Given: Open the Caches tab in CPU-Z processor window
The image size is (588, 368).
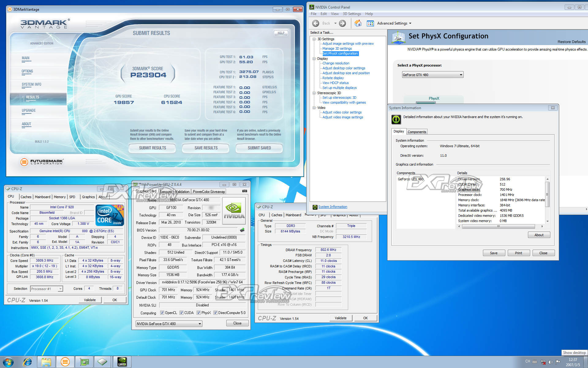Looking at the screenshot, I should tap(26, 197).
